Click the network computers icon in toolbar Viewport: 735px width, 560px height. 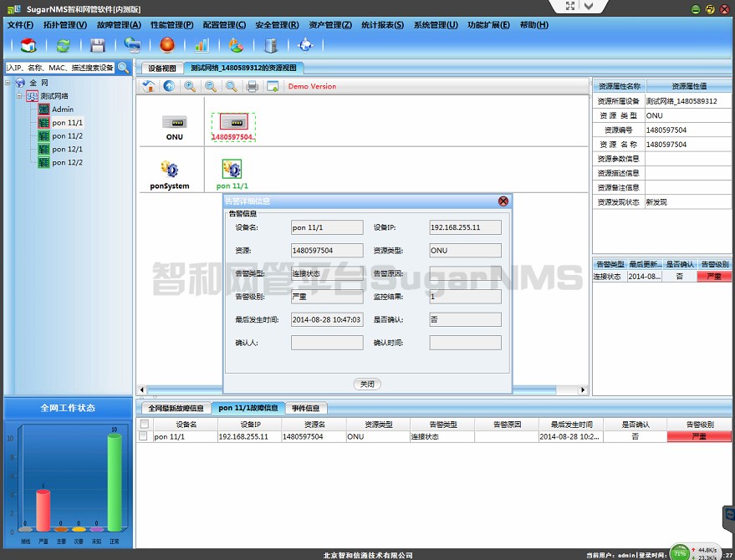coord(133,45)
